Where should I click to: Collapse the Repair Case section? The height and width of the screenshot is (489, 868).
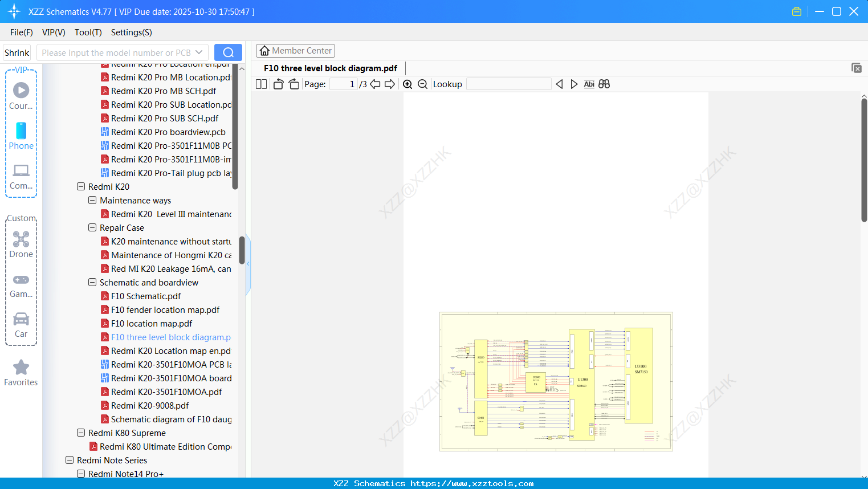tap(92, 227)
